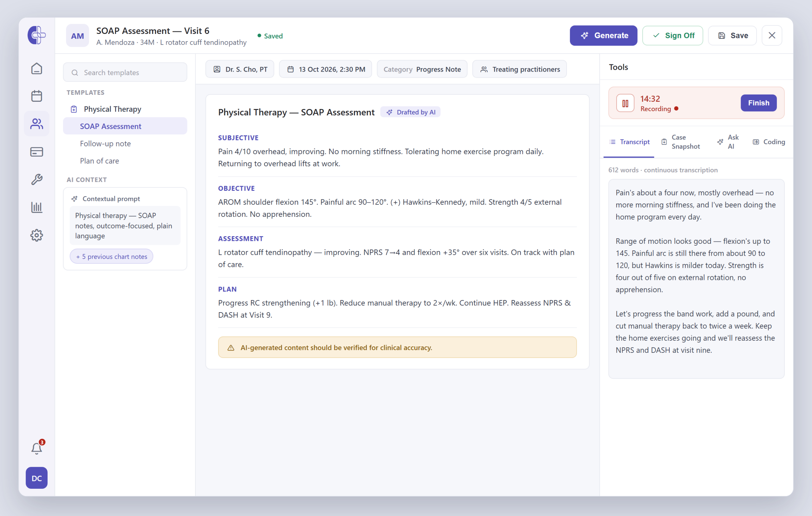Open the wrench tools sidebar icon
812x516 pixels.
click(x=36, y=179)
